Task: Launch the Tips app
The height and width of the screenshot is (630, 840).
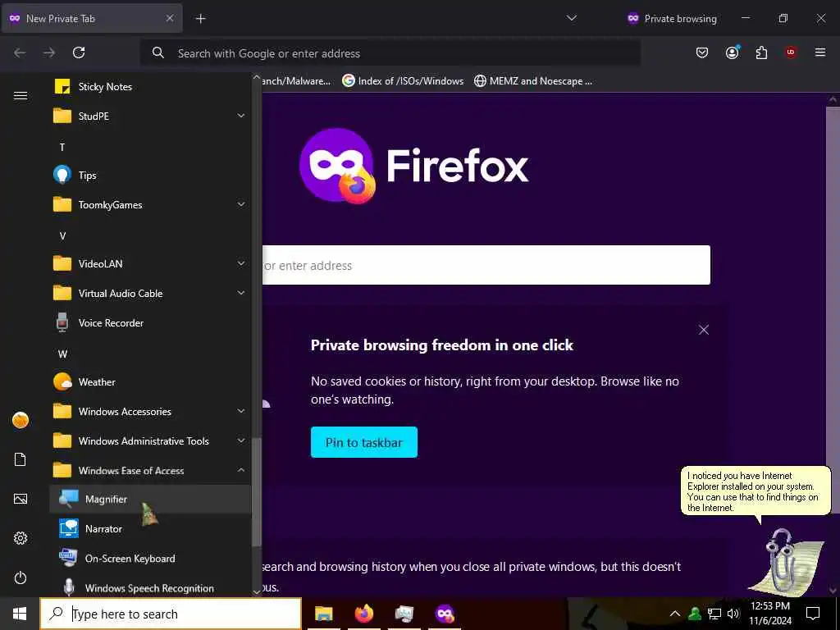Action: pyautogui.click(x=150, y=176)
